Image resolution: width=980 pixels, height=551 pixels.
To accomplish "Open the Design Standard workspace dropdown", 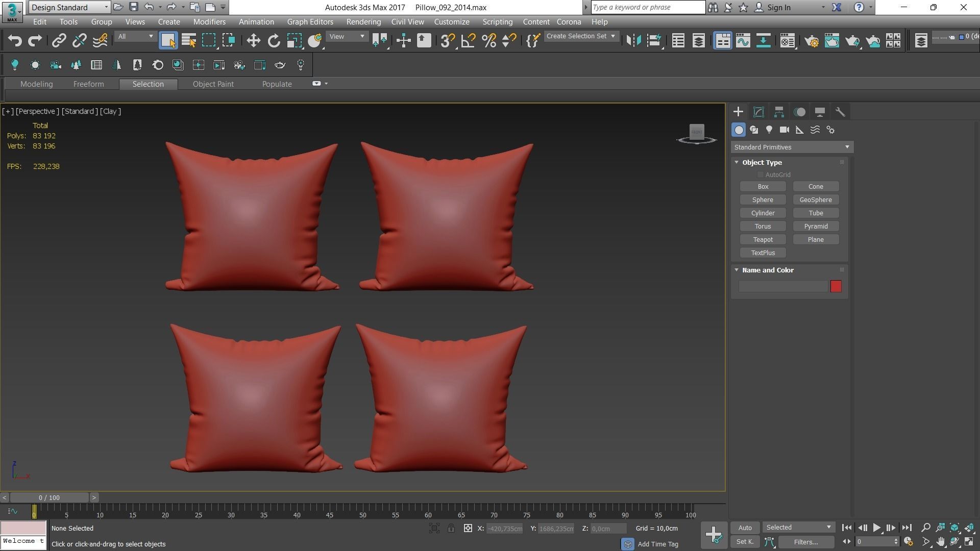I will coord(69,7).
